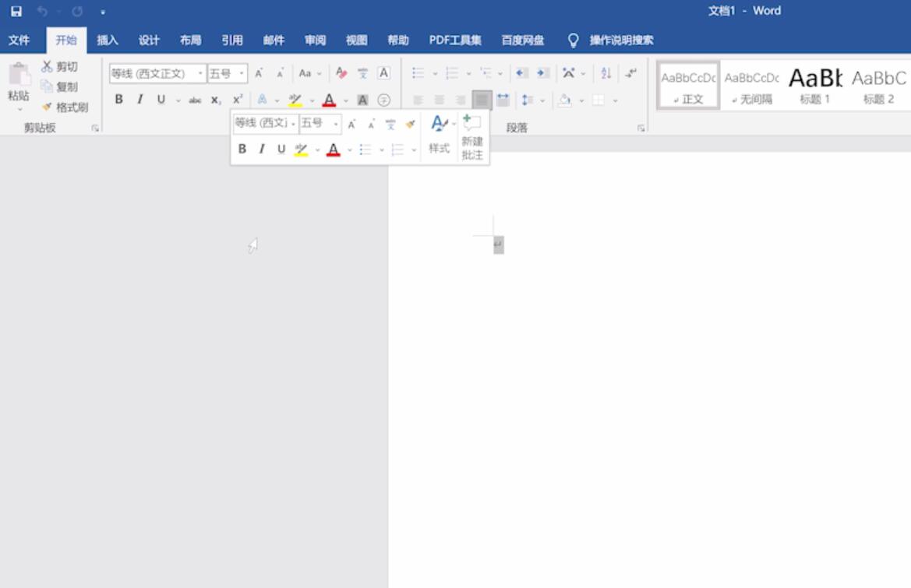Click ribbon bullets list icon

[x=418, y=73]
